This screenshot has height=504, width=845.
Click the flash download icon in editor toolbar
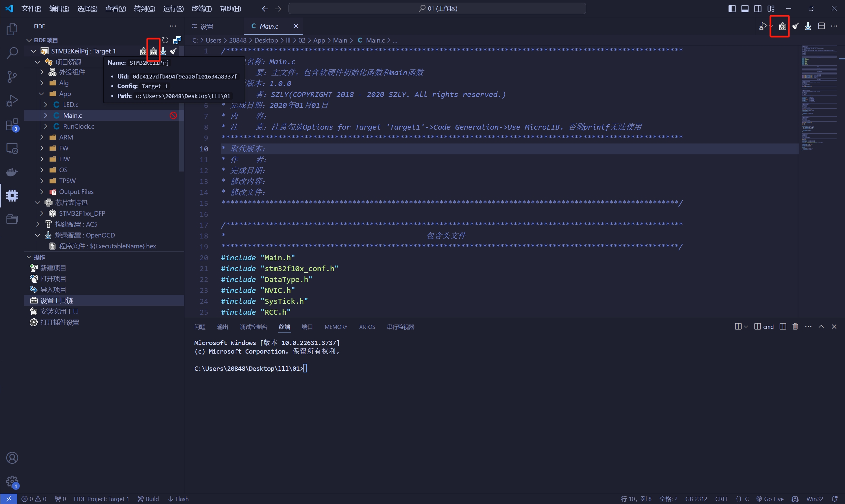808,26
